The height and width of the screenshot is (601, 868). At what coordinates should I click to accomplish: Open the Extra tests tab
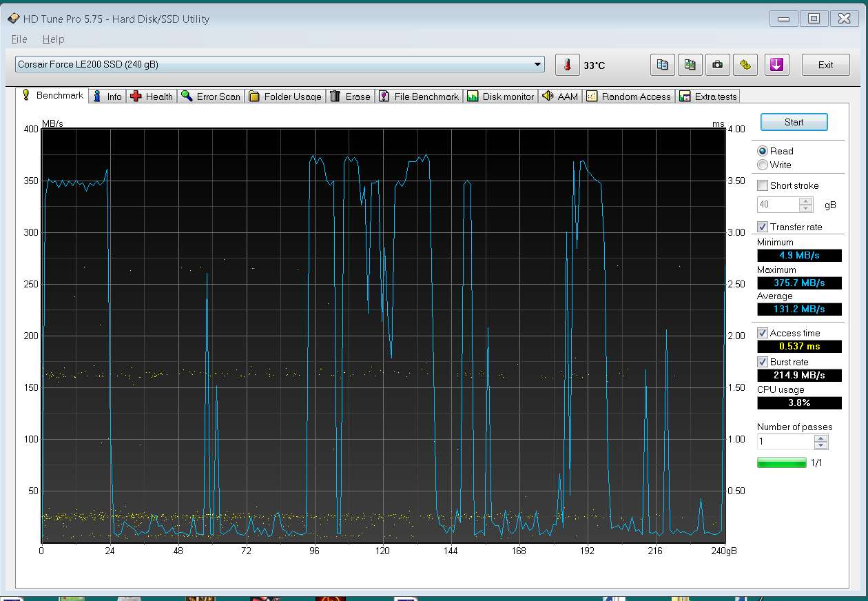pos(708,96)
